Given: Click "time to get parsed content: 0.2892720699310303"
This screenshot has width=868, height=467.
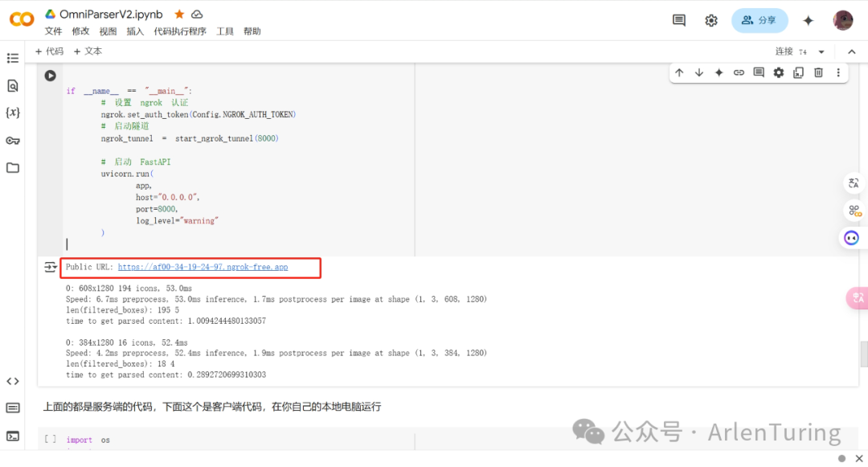Looking at the screenshot, I should [166, 375].
